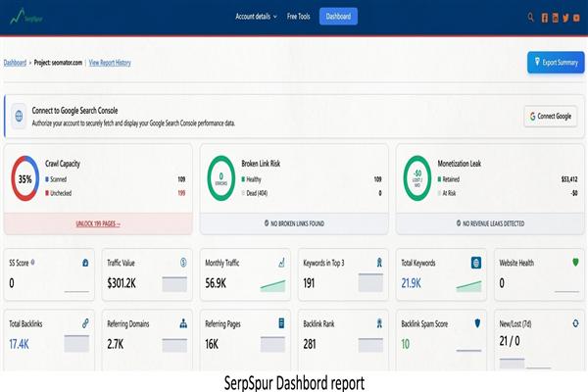Click the Total Keywords trend sparkline
The height and width of the screenshot is (392, 588).
pos(468,286)
